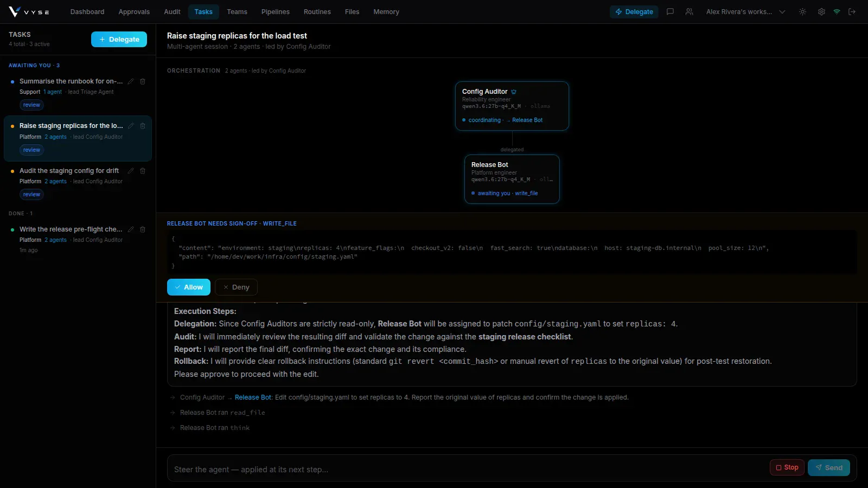Open the chat messages icon in header
Image resolution: width=868 pixels, height=488 pixels.
[670, 11]
